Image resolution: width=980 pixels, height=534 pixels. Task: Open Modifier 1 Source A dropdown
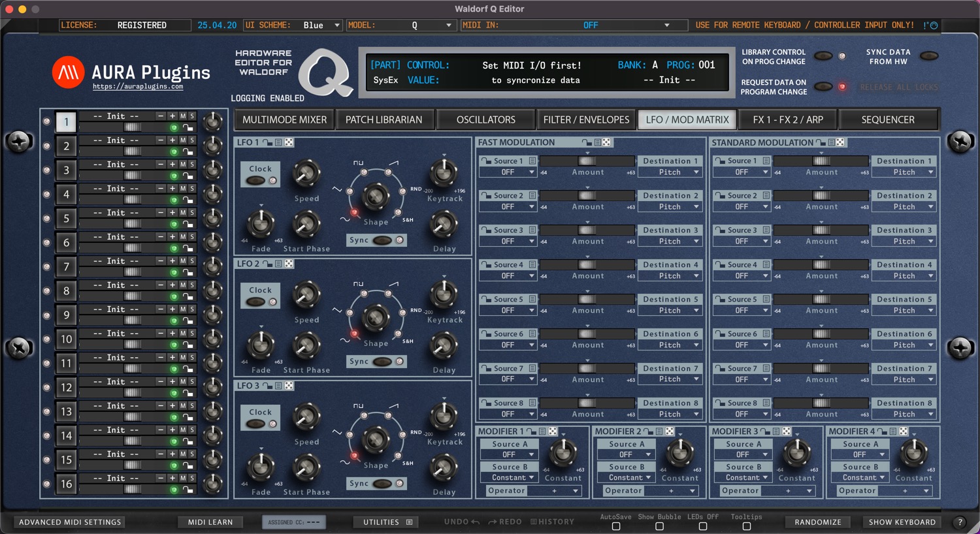click(510, 455)
